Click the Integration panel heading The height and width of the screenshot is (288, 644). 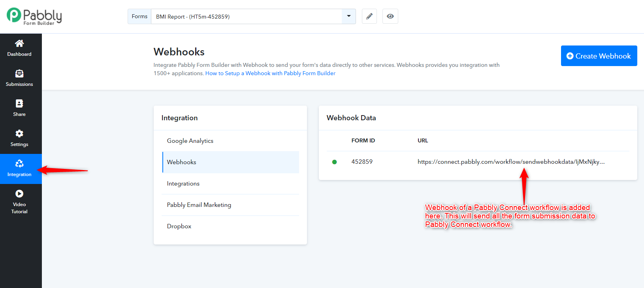point(179,118)
